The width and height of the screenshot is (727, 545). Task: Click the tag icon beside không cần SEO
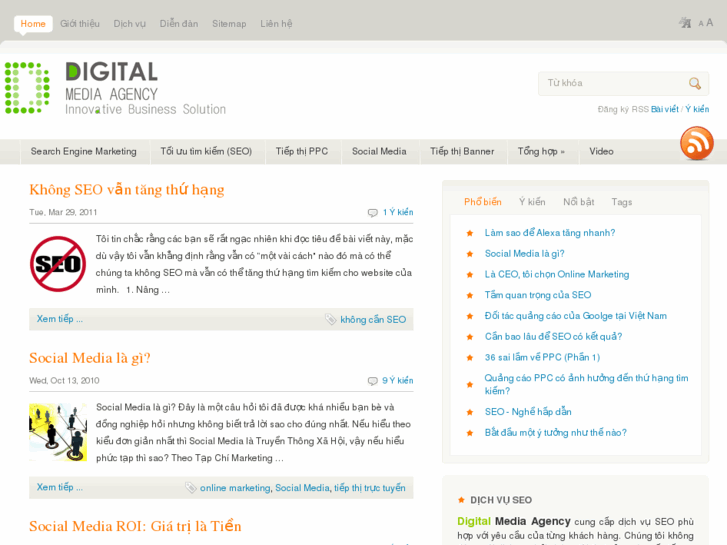(330, 320)
